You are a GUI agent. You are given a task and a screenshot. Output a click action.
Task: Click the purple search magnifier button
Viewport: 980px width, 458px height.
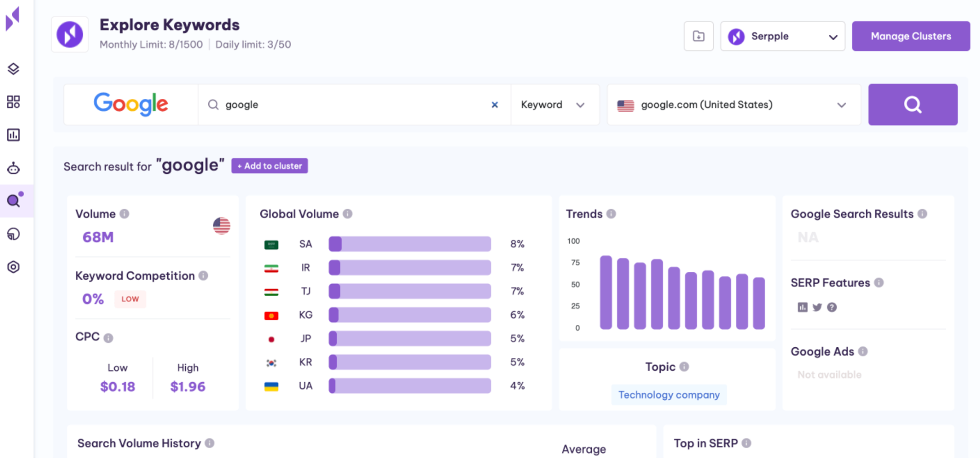pos(912,104)
